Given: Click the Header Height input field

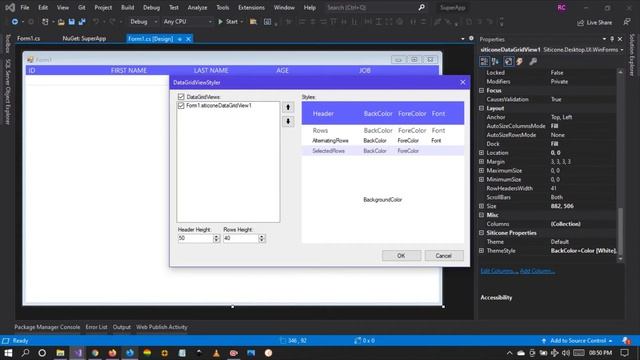Looking at the screenshot, I should point(196,238).
